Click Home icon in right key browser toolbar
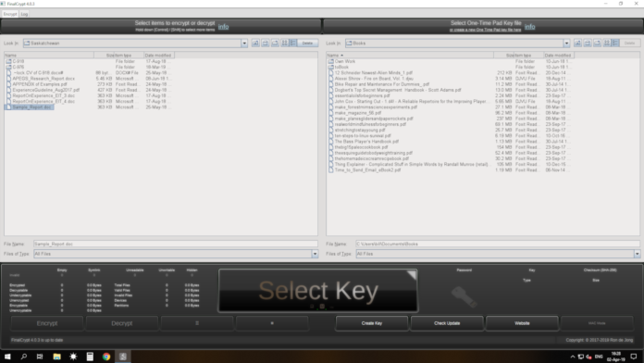Viewport: 644px width, 363px height. point(588,44)
